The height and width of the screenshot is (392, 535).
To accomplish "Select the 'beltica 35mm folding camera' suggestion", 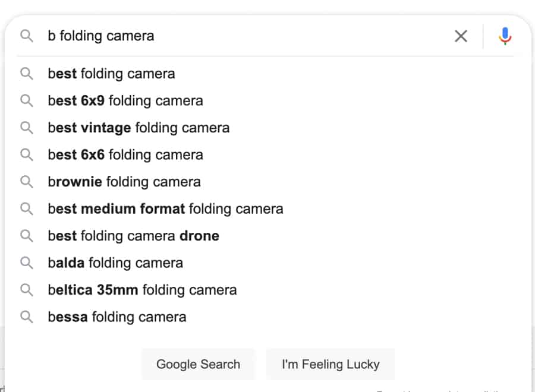I will click(x=142, y=290).
